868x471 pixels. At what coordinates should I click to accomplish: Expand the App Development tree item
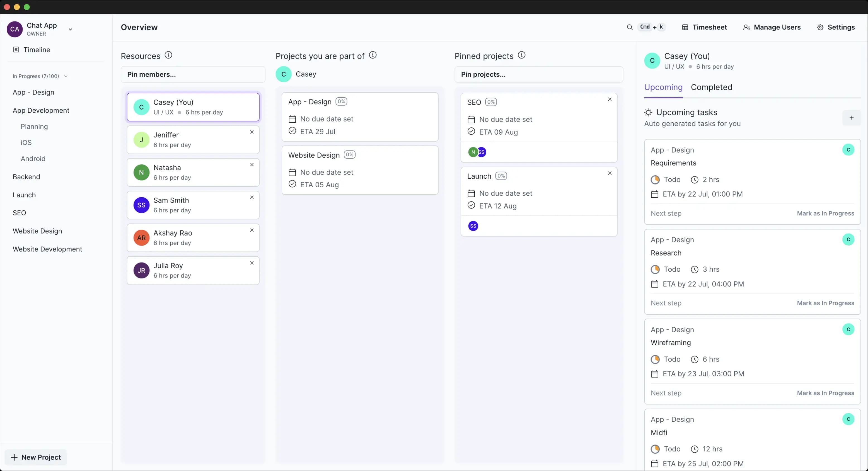41,110
